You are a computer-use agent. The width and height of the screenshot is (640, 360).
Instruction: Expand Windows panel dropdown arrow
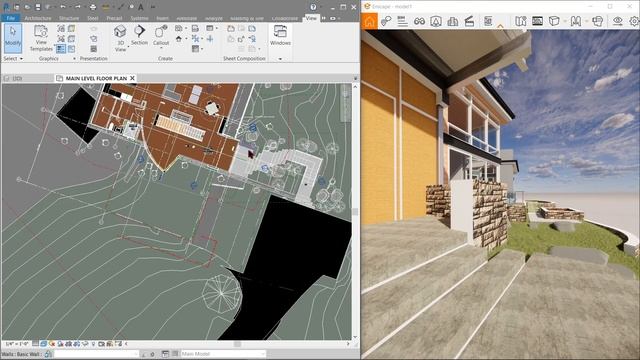tap(280, 59)
